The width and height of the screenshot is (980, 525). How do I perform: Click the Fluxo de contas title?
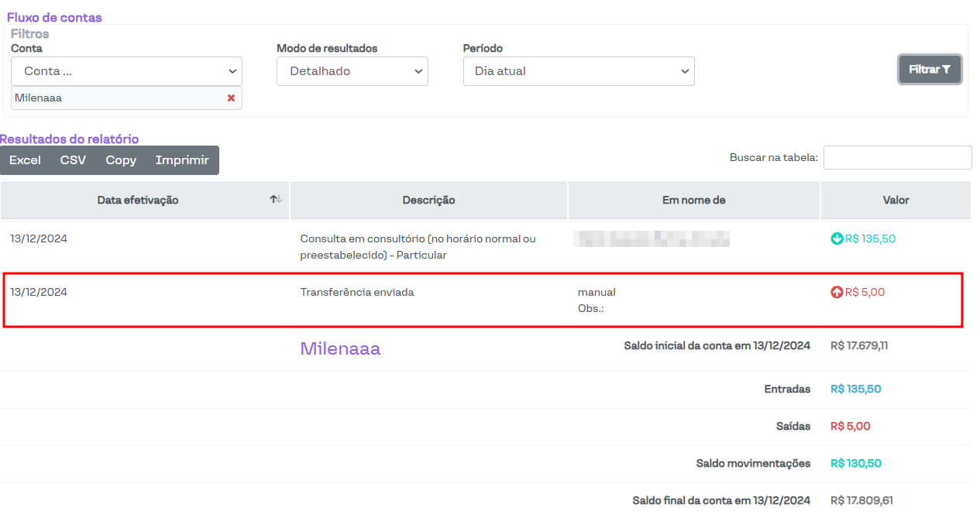tap(54, 17)
